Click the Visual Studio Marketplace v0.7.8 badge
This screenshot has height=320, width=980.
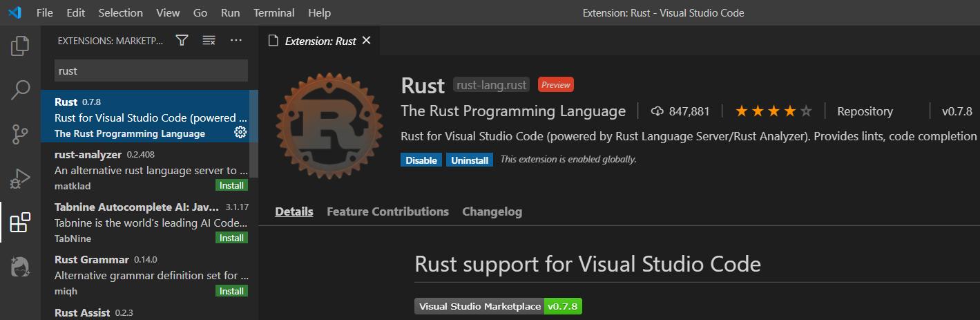tap(498, 306)
